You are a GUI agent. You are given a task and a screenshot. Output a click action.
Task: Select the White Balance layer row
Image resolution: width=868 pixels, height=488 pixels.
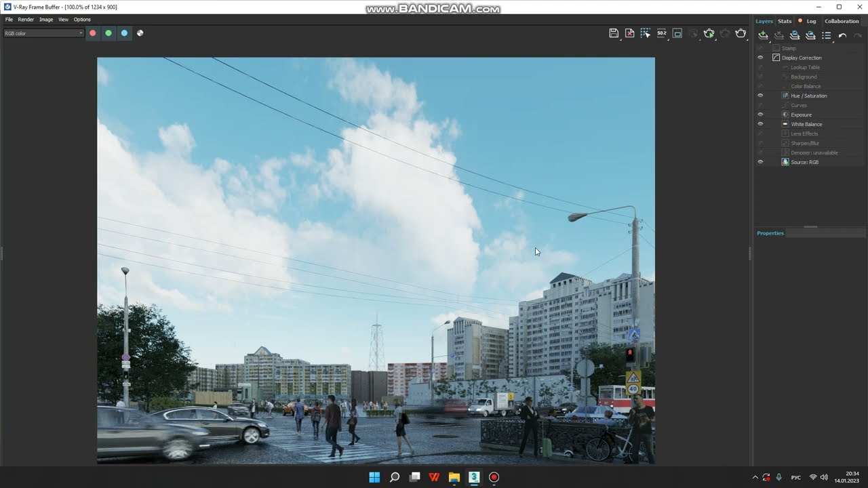(810, 124)
